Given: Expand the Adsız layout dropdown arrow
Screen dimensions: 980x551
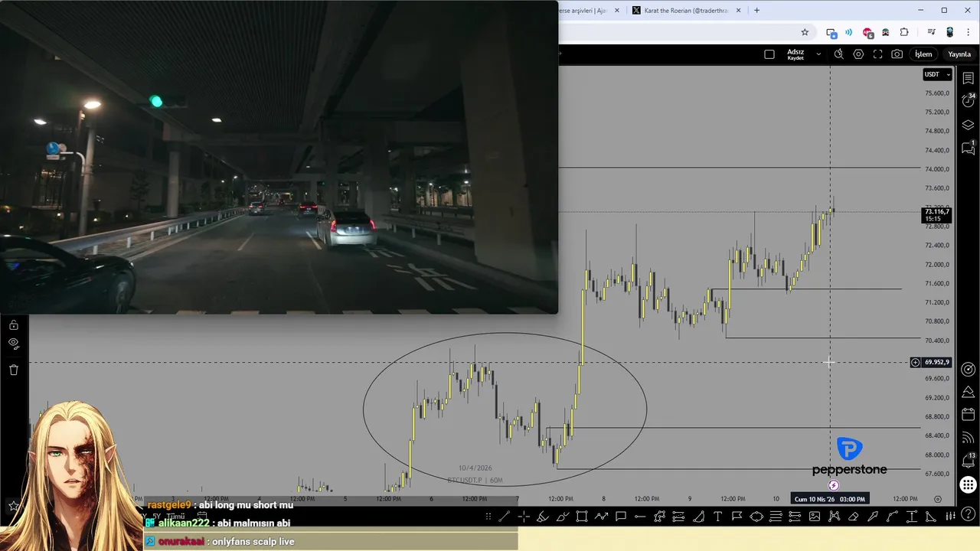Looking at the screenshot, I should [x=818, y=54].
